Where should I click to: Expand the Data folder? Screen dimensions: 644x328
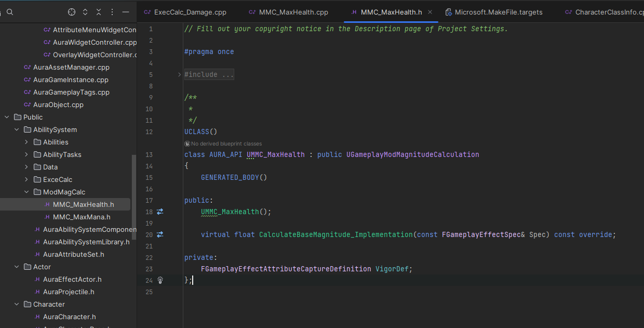tap(26, 167)
